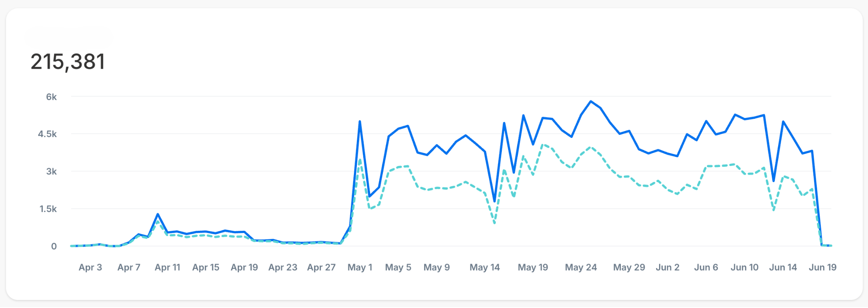
Task: Click the May 14 date label
Action: pos(485,268)
